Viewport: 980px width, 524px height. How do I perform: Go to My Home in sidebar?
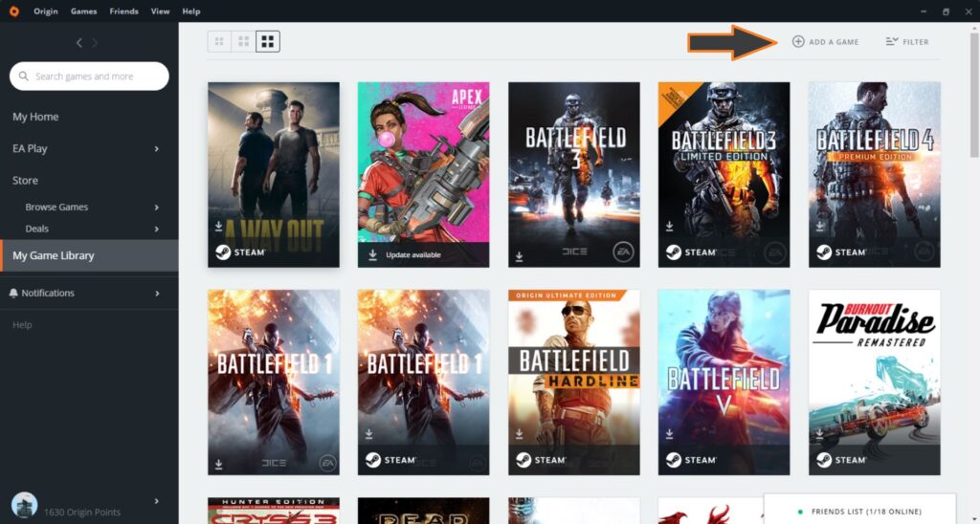pyautogui.click(x=35, y=117)
